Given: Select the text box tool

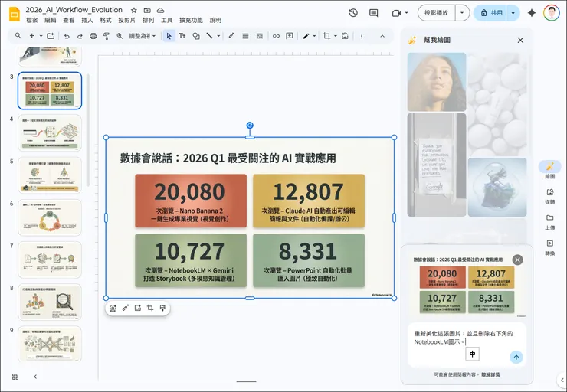Looking at the screenshot, I should click(182, 36).
